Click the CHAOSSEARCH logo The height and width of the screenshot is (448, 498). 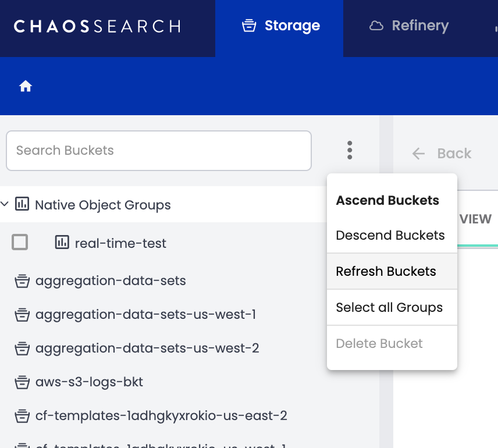[x=97, y=26]
